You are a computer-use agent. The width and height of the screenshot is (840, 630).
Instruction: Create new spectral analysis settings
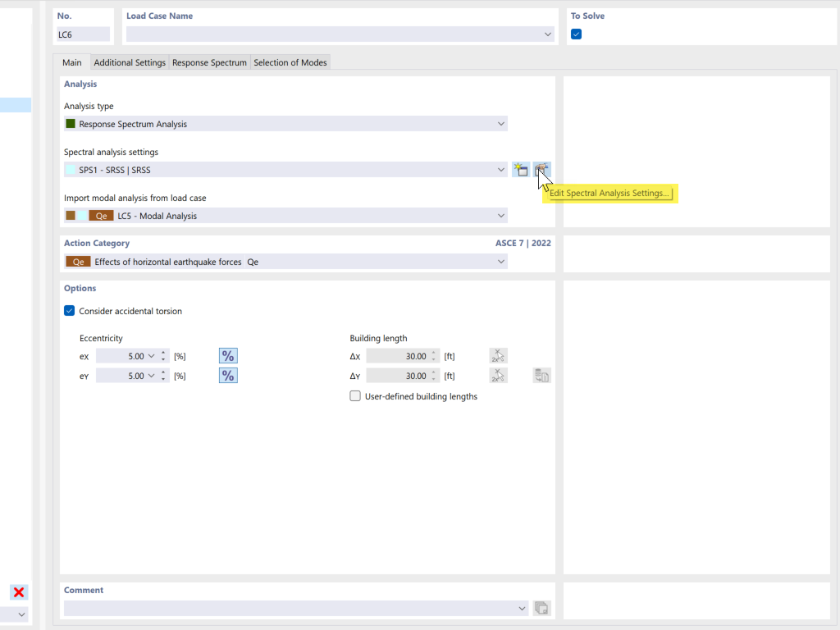click(521, 169)
